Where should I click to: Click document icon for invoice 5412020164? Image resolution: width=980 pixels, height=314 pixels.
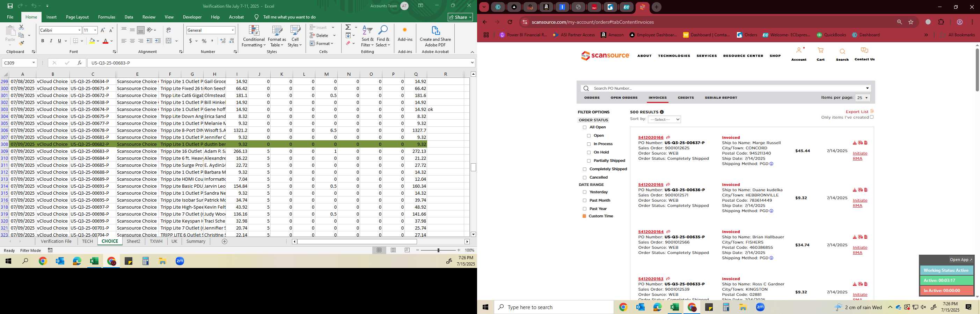click(x=866, y=237)
